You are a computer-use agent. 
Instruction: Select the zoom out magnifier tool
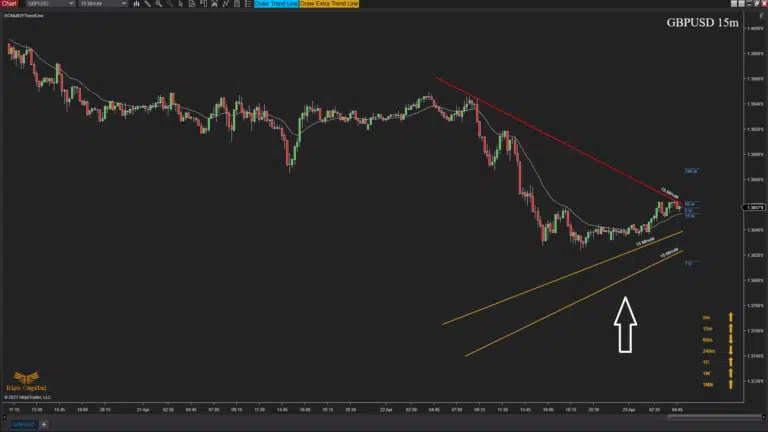(169, 3)
